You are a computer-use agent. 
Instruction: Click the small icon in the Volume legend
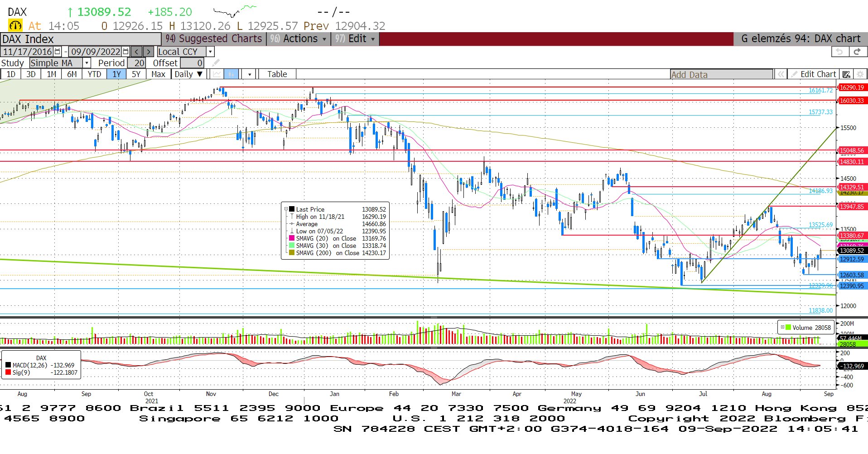point(782,327)
